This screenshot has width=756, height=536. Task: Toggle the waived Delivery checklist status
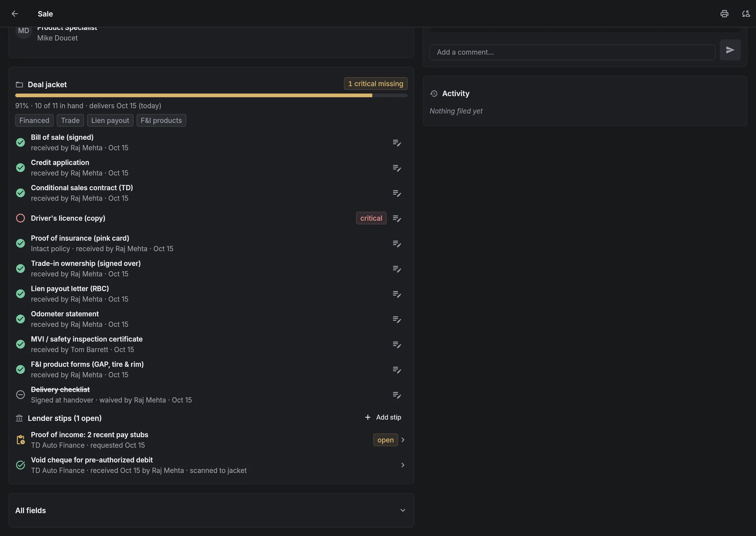[x=20, y=395]
